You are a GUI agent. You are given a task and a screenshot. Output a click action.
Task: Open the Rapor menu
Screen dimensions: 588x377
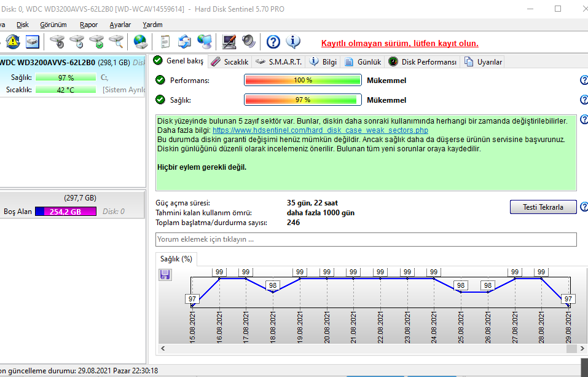pos(88,25)
